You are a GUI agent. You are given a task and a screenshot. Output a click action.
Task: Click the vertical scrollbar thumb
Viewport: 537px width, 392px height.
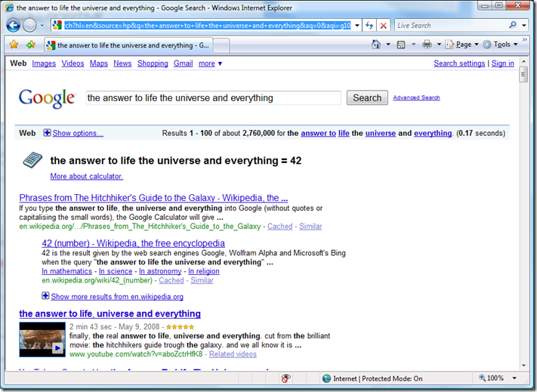click(x=523, y=75)
